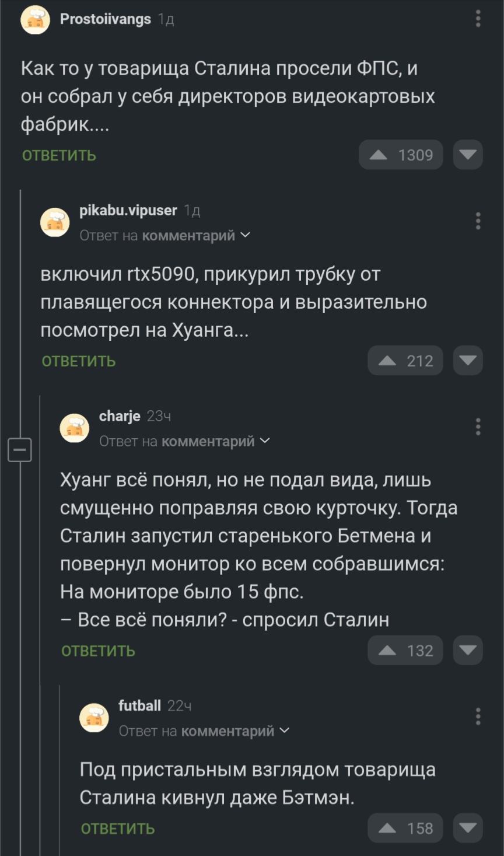Image resolution: width=504 pixels, height=856 pixels.
Task: Open the Prostoiivangs username profile link
Action: [x=106, y=19]
